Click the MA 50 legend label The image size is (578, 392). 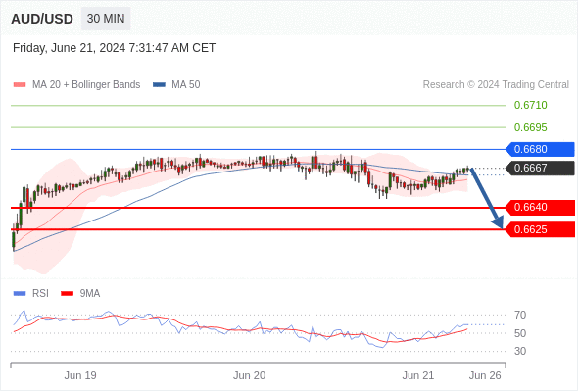click(186, 85)
